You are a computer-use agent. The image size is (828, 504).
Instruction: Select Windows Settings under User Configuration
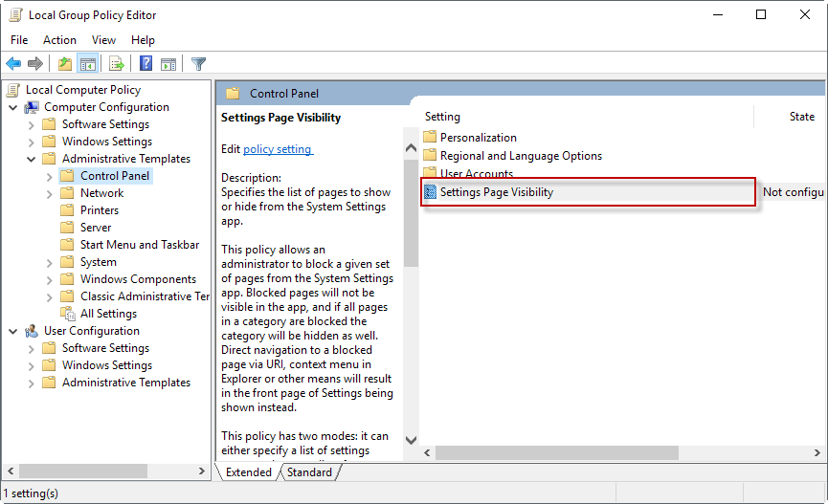[x=107, y=365]
